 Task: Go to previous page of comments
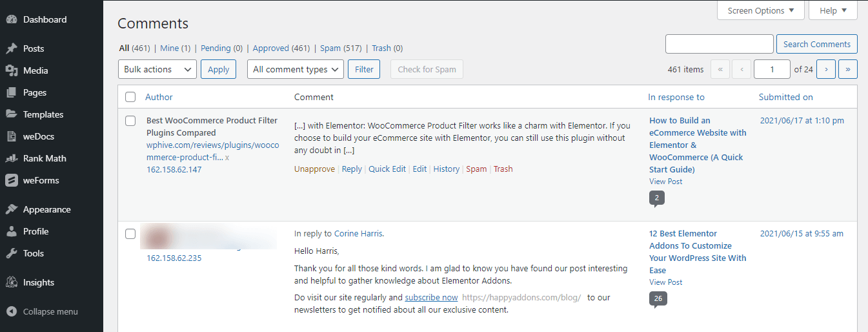[742, 69]
